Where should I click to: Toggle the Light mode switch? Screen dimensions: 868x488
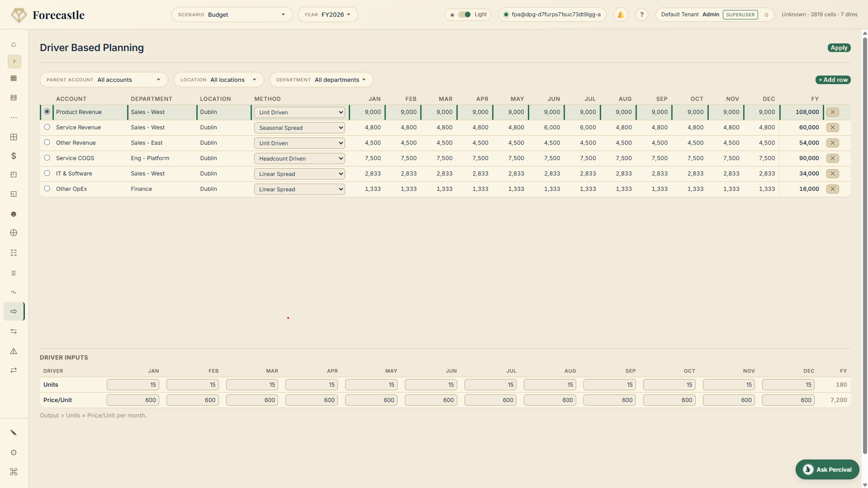click(465, 14)
